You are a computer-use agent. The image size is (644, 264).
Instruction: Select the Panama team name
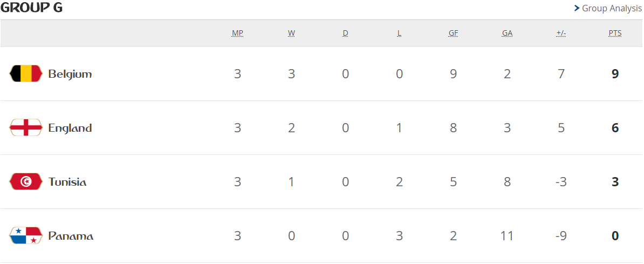[71, 236]
